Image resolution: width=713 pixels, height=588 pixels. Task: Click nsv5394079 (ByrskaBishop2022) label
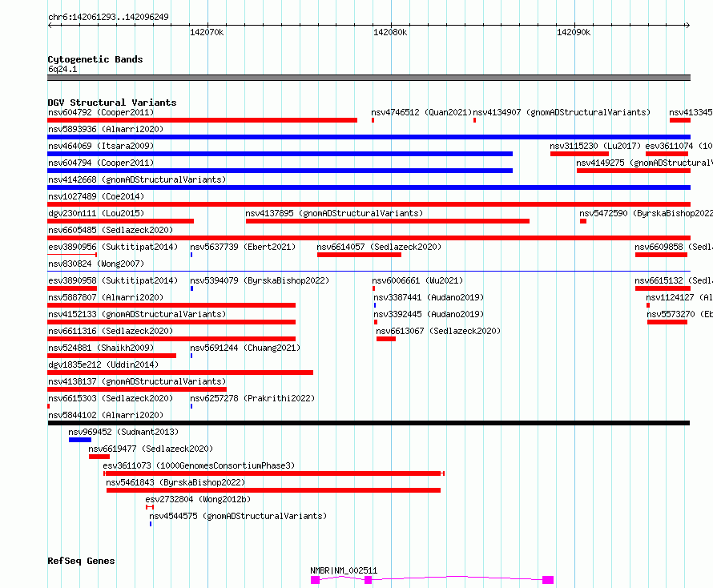pyautogui.click(x=260, y=280)
